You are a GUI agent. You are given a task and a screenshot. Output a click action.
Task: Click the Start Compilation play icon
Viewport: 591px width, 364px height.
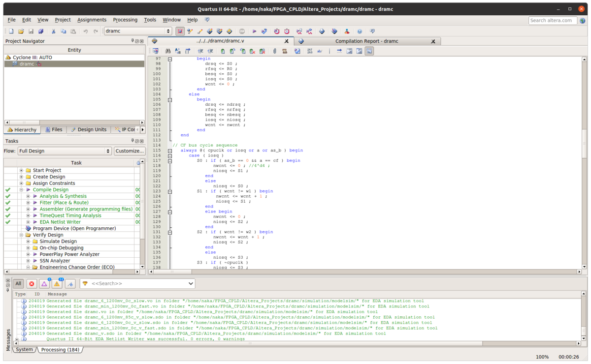[255, 31]
